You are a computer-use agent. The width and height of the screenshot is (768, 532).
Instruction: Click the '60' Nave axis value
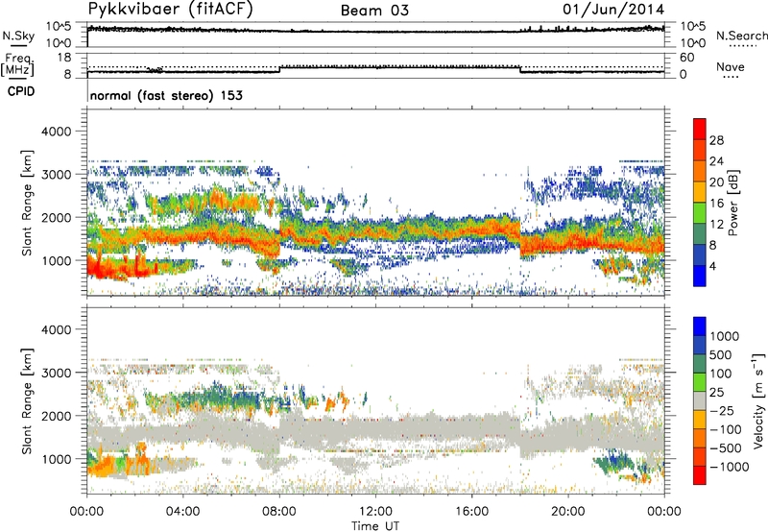click(x=686, y=58)
